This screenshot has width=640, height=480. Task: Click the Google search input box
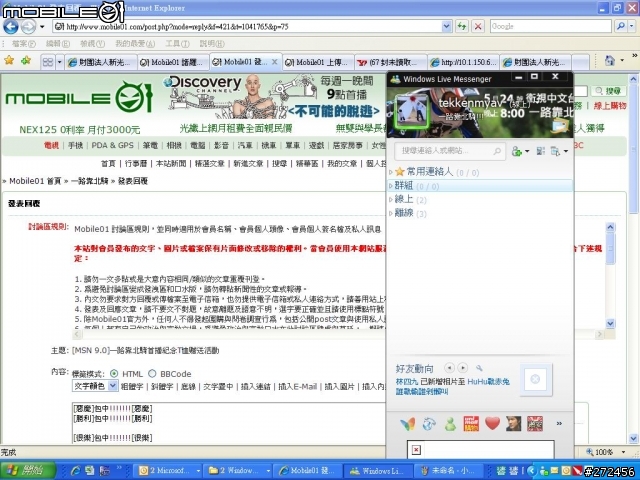(x=551, y=27)
